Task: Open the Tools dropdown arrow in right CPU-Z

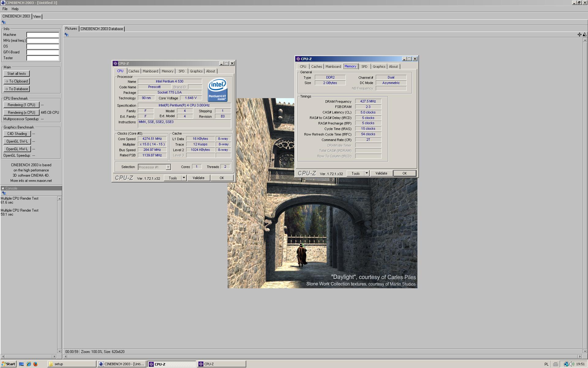Action: [x=367, y=173]
